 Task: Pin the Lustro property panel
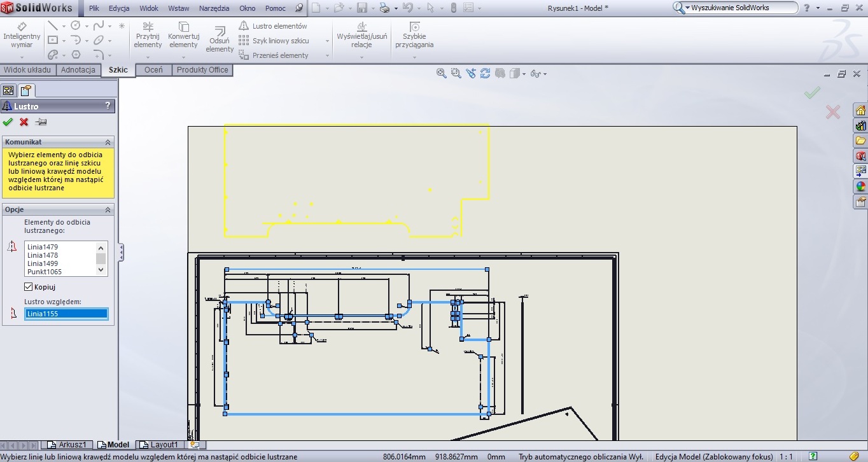[41, 122]
